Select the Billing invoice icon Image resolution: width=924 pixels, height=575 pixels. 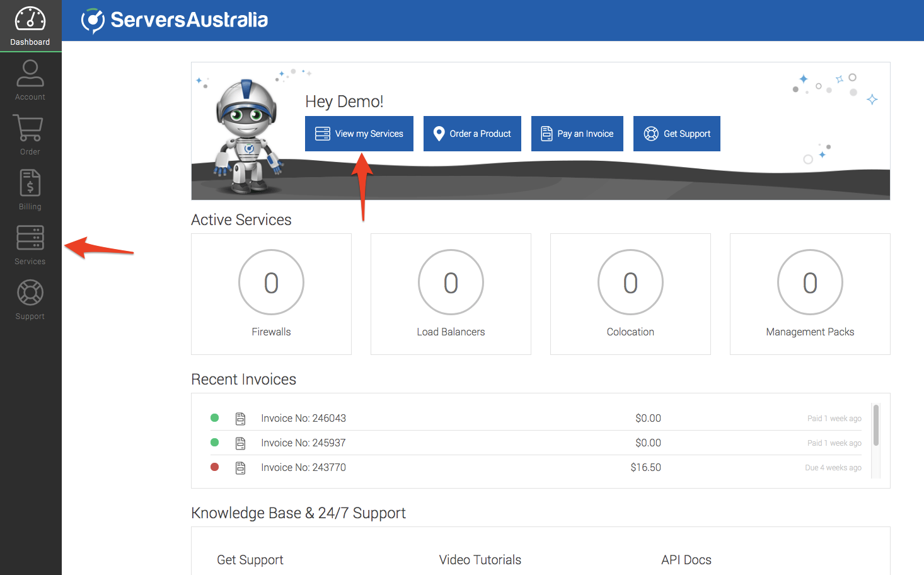tap(30, 183)
